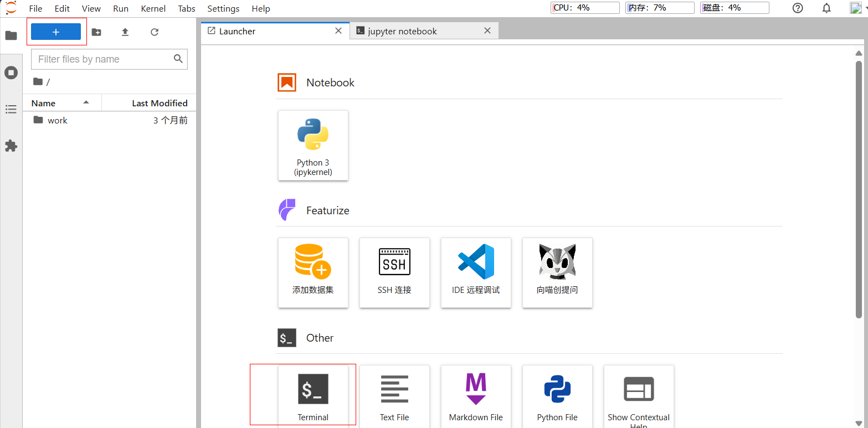Open the notifications bell

pos(826,8)
